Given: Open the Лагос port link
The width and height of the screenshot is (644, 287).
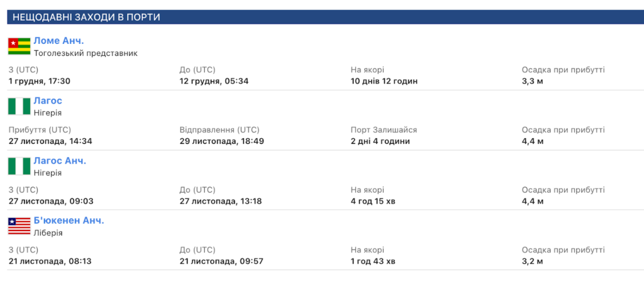Looking at the screenshot, I should 48,100.
